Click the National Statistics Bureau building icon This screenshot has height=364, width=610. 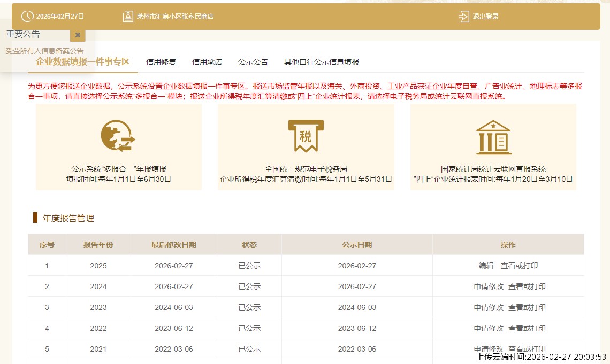[x=493, y=136]
